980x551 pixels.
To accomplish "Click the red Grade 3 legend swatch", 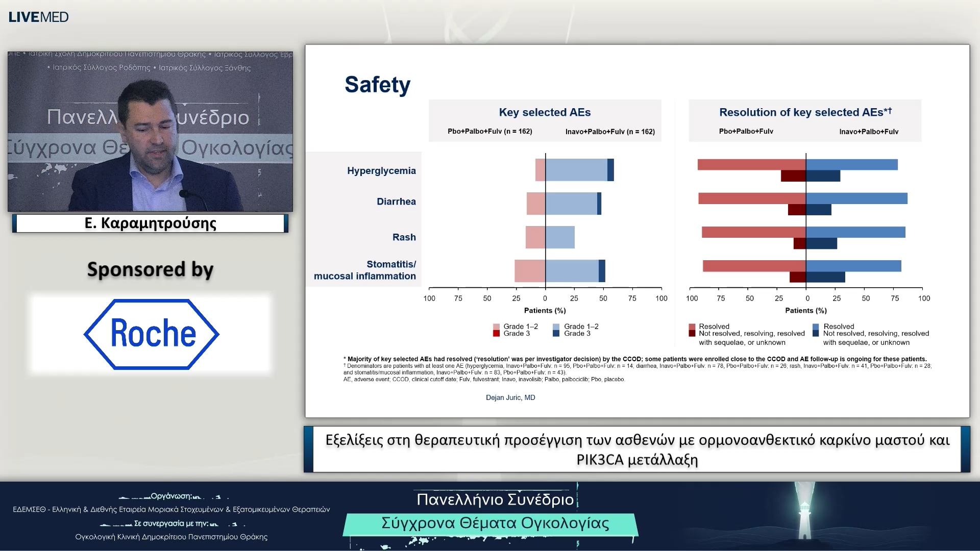I will coord(496,334).
